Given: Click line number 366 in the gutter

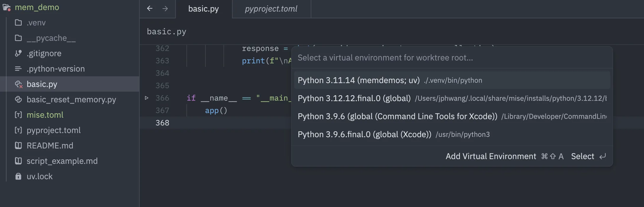Looking at the screenshot, I should pos(162,98).
